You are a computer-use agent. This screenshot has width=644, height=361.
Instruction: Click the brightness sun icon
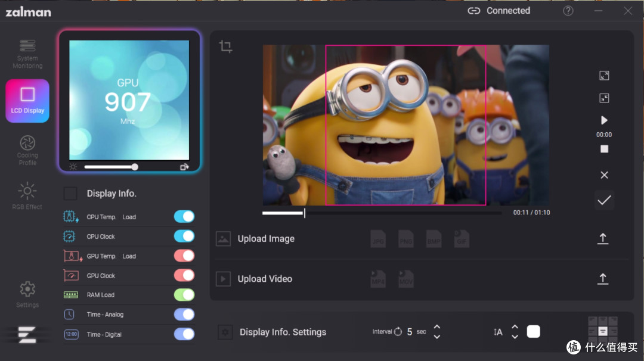tap(73, 167)
